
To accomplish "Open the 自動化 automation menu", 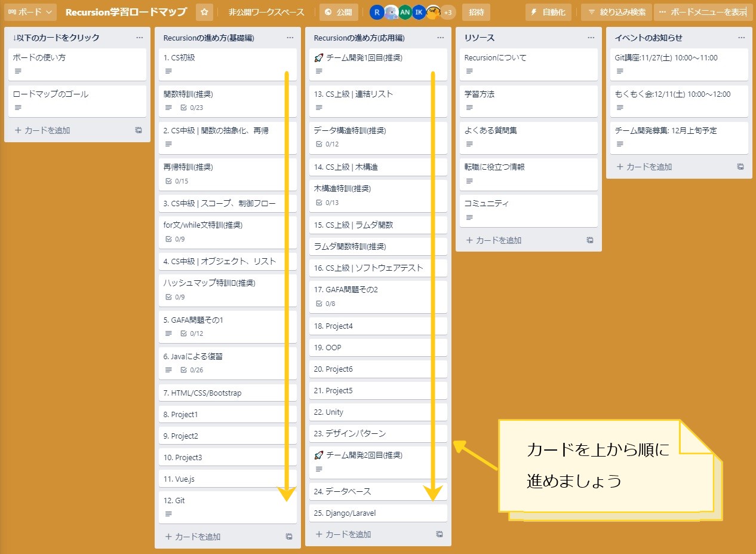I will click(549, 12).
